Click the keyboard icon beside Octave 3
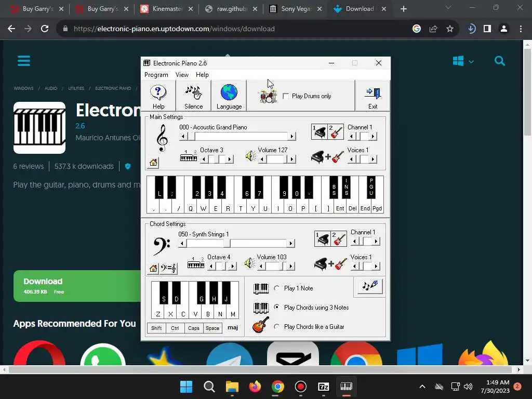 tap(188, 156)
